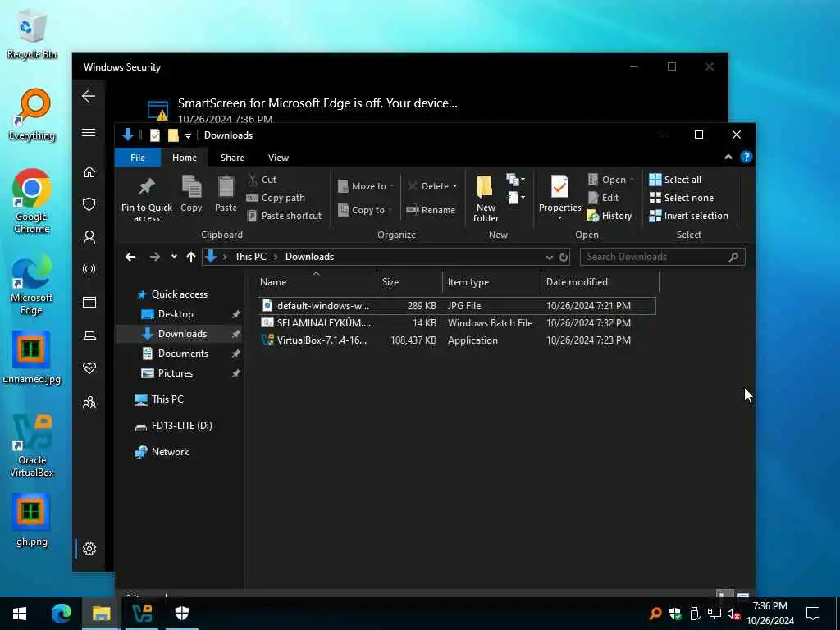
Task: Click the Rename button
Action: (x=431, y=210)
